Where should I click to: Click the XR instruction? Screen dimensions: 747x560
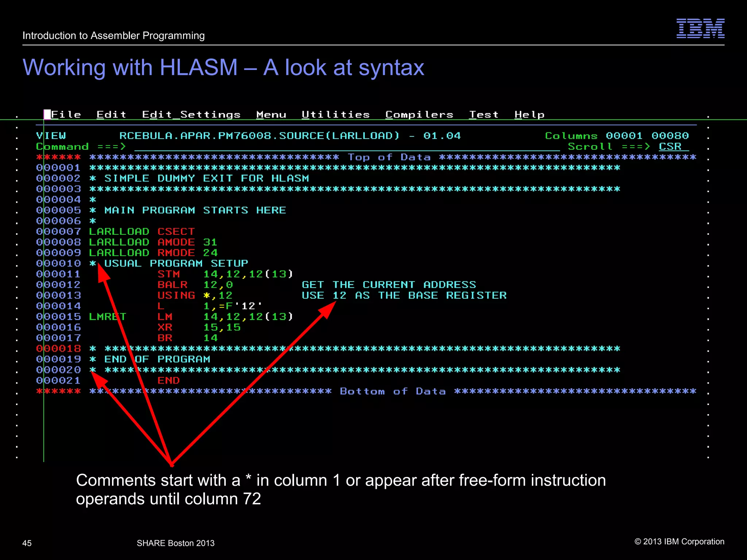point(165,327)
